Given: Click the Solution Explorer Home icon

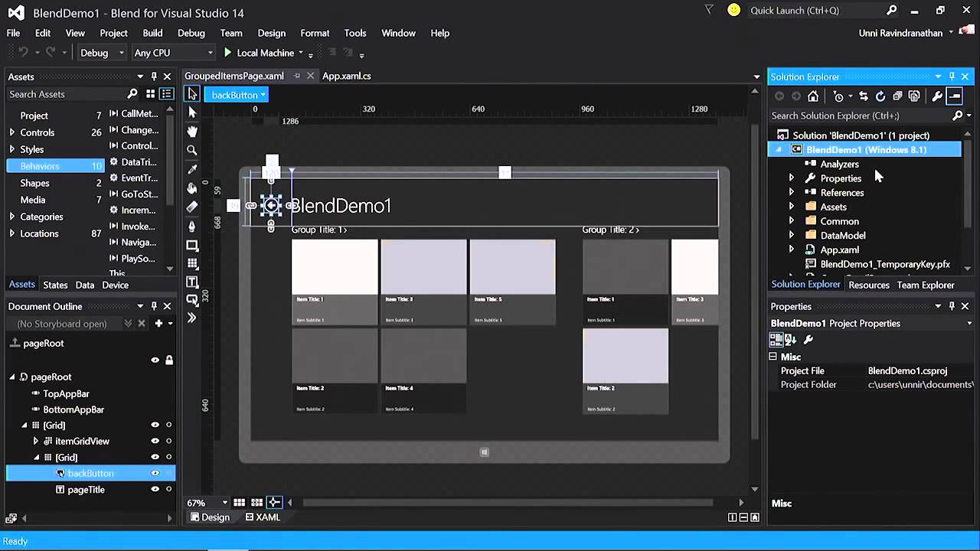Looking at the screenshot, I should (813, 96).
